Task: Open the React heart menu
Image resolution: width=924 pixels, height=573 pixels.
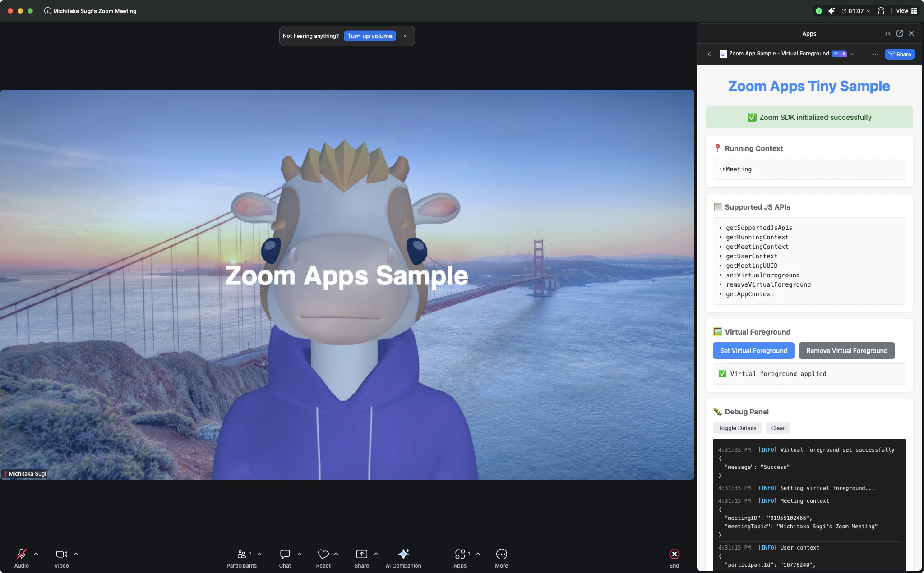Action: pyautogui.click(x=323, y=558)
